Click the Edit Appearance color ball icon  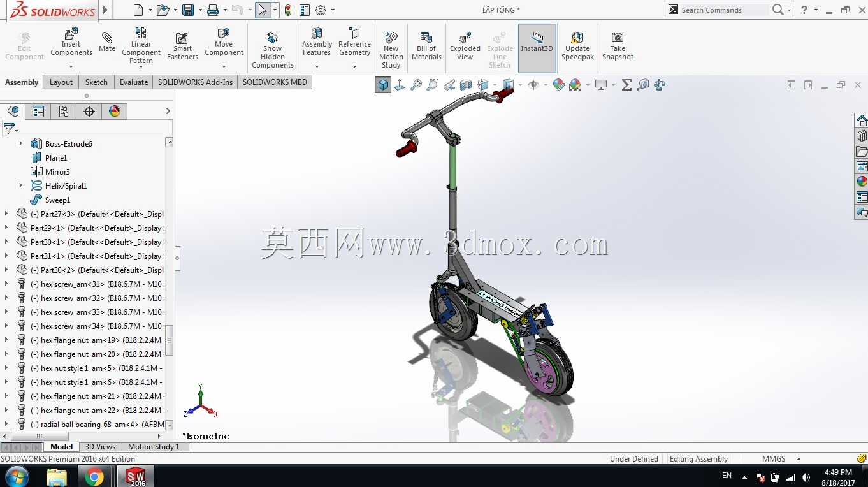pos(559,85)
